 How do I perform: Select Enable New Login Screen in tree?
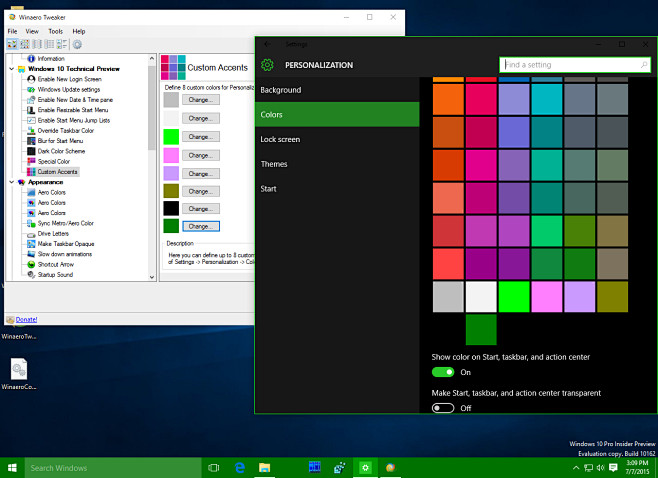coord(69,79)
